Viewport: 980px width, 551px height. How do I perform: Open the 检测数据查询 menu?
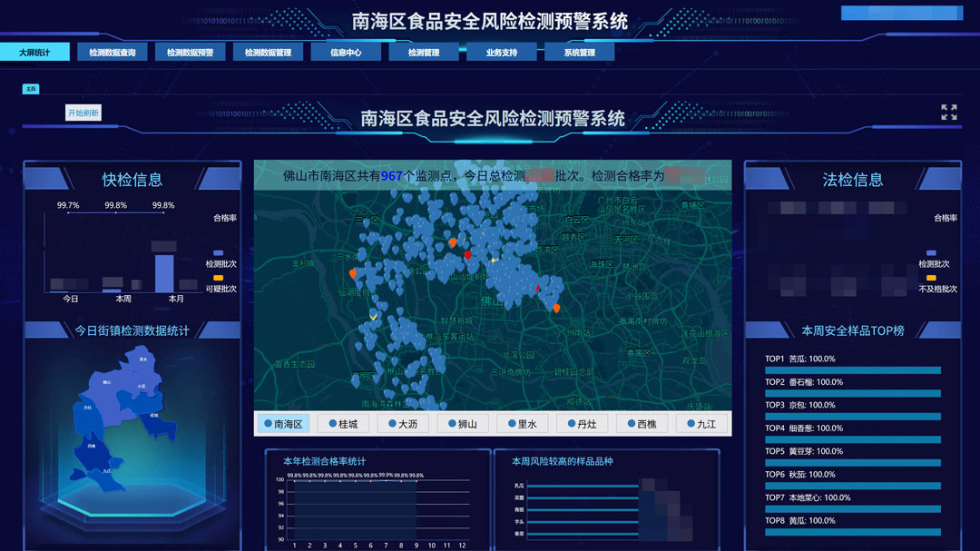pos(113,53)
